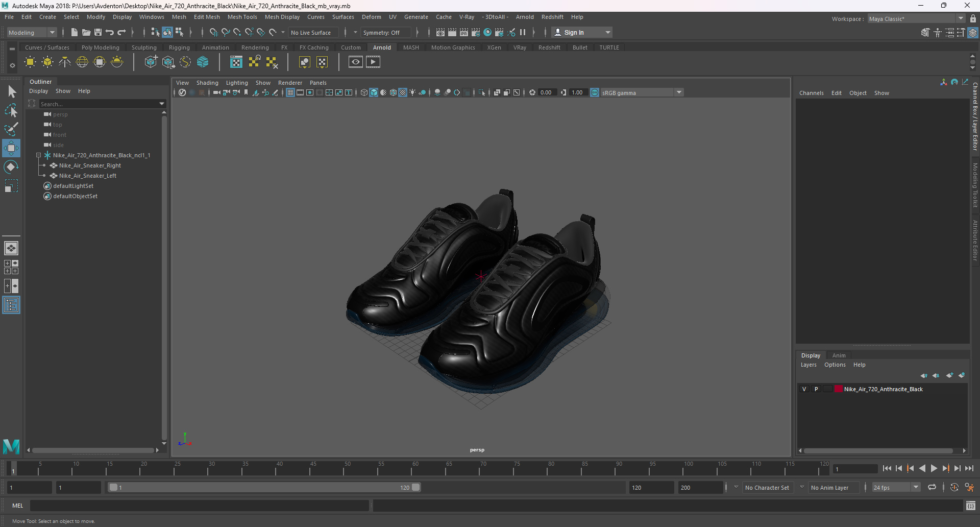Toggle use all lights bulb icon
Image resolution: width=980 pixels, height=527 pixels.
pyautogui.click(x=412, y=92)
